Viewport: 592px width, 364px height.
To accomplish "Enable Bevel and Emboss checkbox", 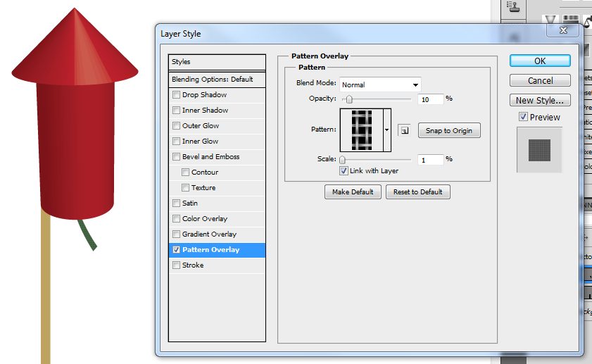I will [x=176, y=156].
